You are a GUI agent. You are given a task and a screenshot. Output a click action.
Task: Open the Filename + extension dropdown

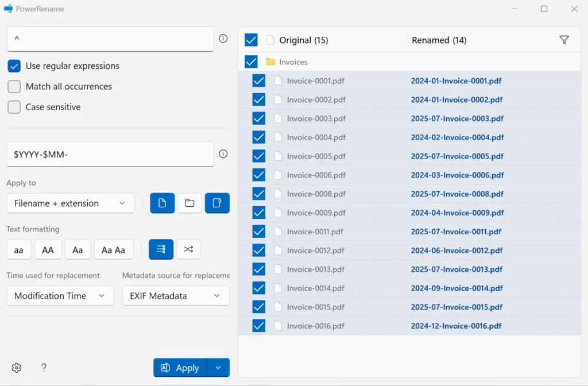[x=71, y=203]
